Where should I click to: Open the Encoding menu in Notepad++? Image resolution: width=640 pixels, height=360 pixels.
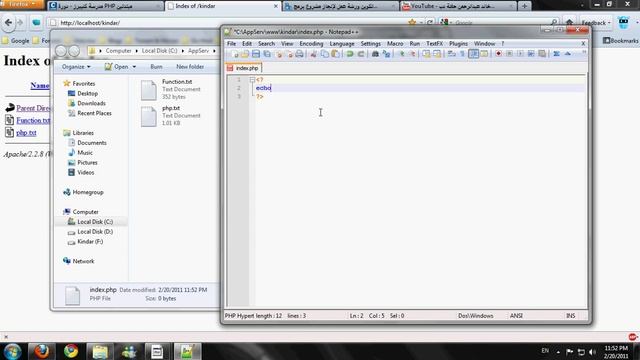[x=311, y=43]
